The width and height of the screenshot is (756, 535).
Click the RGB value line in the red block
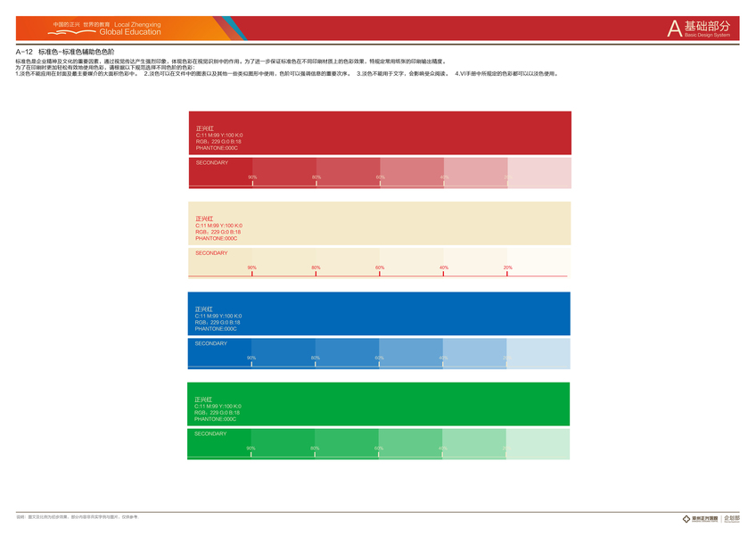pos(218,142)
